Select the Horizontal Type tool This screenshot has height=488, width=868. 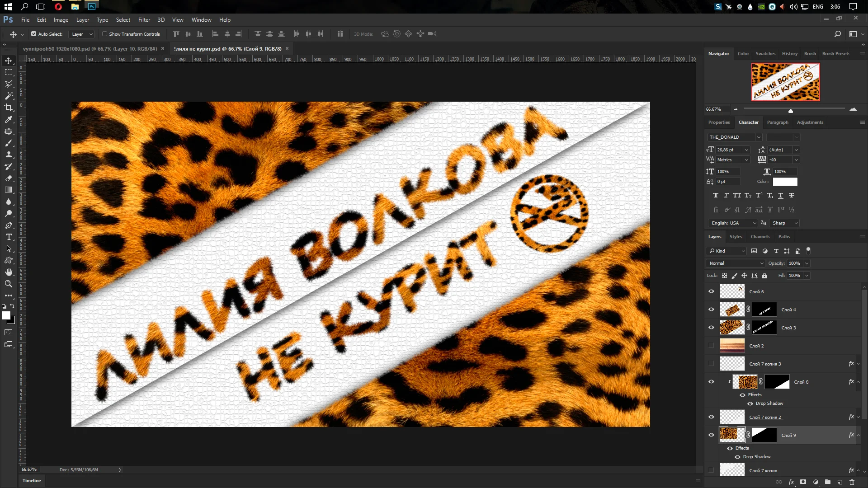9,237
